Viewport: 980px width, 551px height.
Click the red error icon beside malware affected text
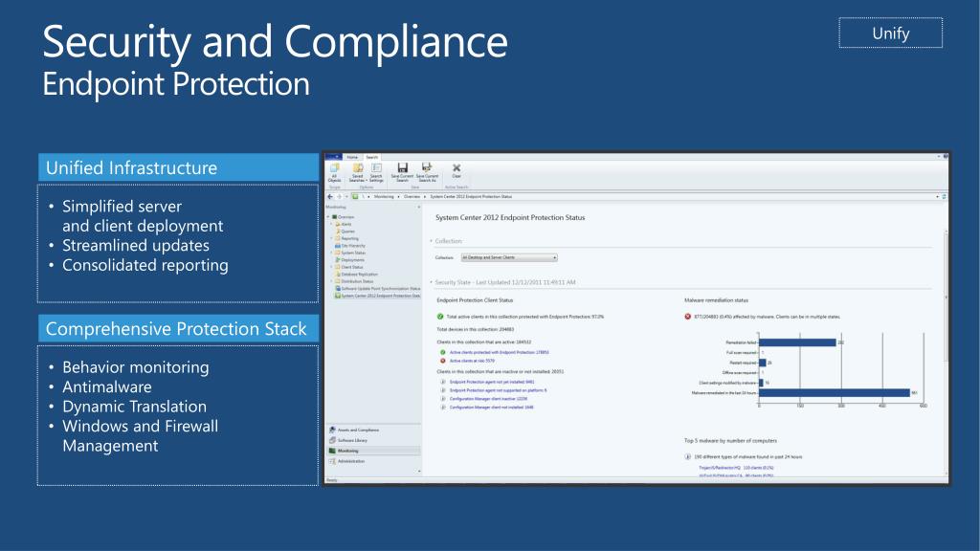tap(687, 317)
